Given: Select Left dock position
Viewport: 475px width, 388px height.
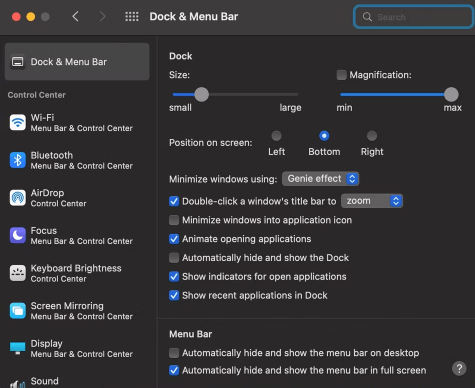Looking at the screenshot, I should pyautogui.click(x=276, y=136).
